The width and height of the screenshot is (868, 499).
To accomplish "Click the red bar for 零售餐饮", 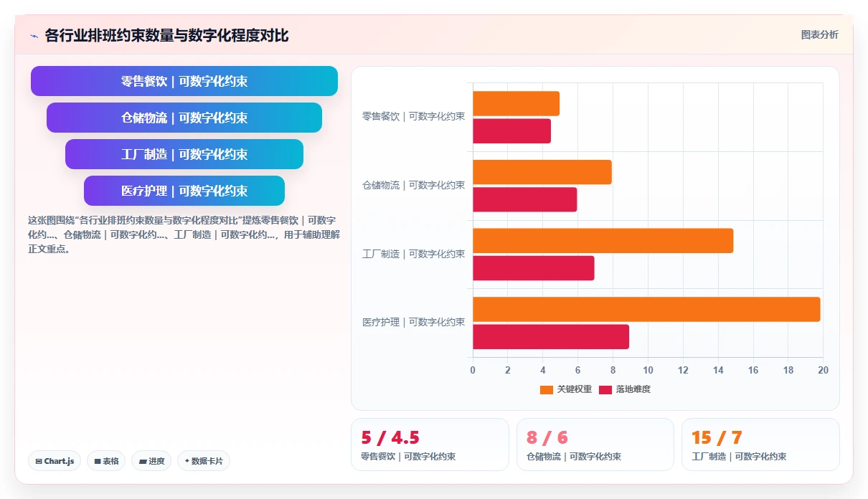I will click(511, 131).
